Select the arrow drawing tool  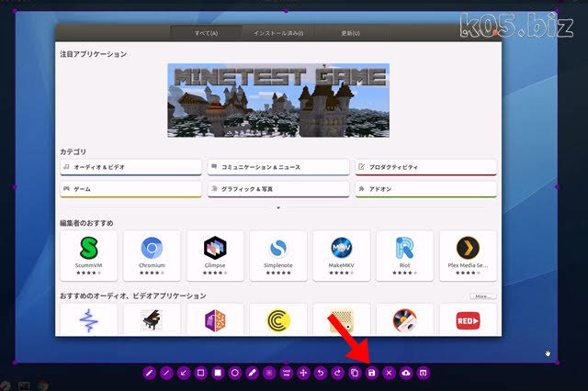[x=184, y=373]
